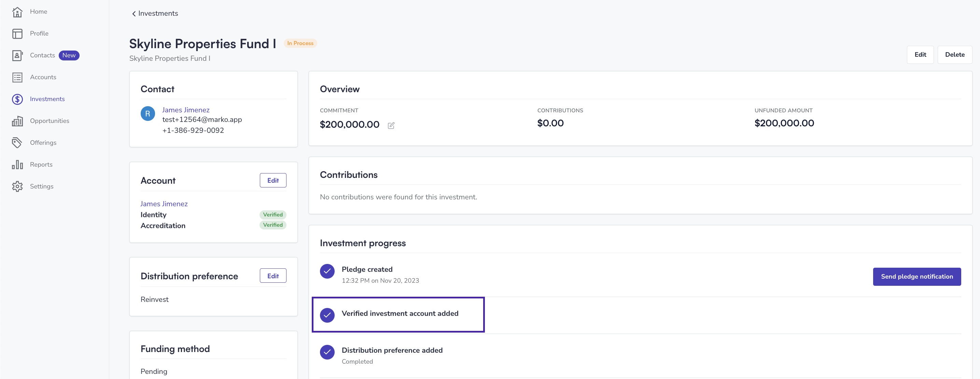Viewport: 980px width, 379px height.
Task: Click the Offerings tag icon
Action: [17, 143]
